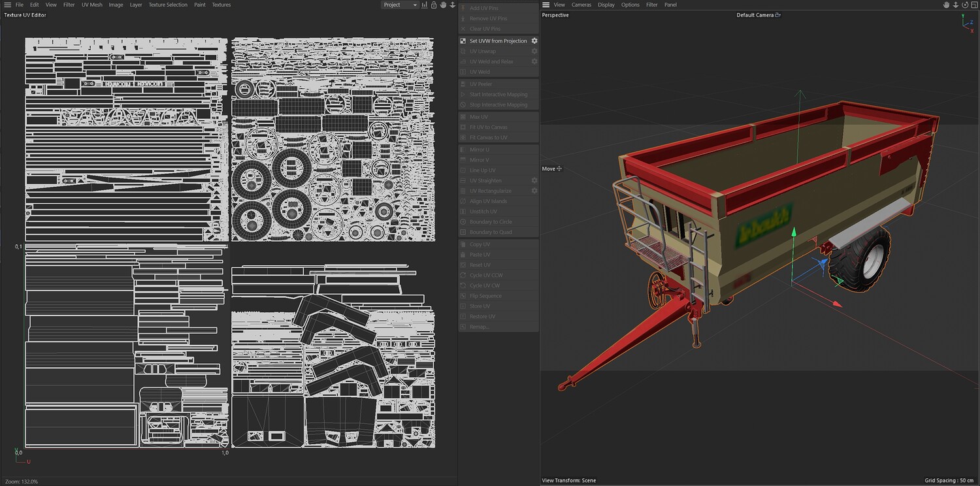980x486 pixels.
Task: Click the viewport axis orientation gizmo
Action: coord(966,23)
